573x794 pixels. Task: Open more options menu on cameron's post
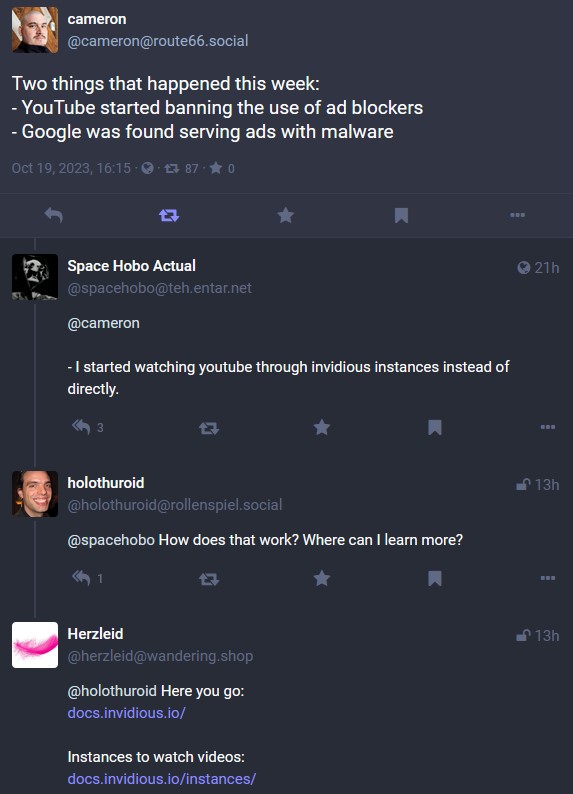517,215
